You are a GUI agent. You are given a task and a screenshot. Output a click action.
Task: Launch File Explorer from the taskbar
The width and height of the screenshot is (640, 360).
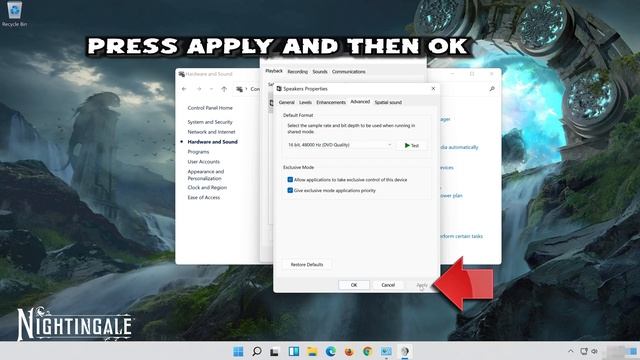312,351
